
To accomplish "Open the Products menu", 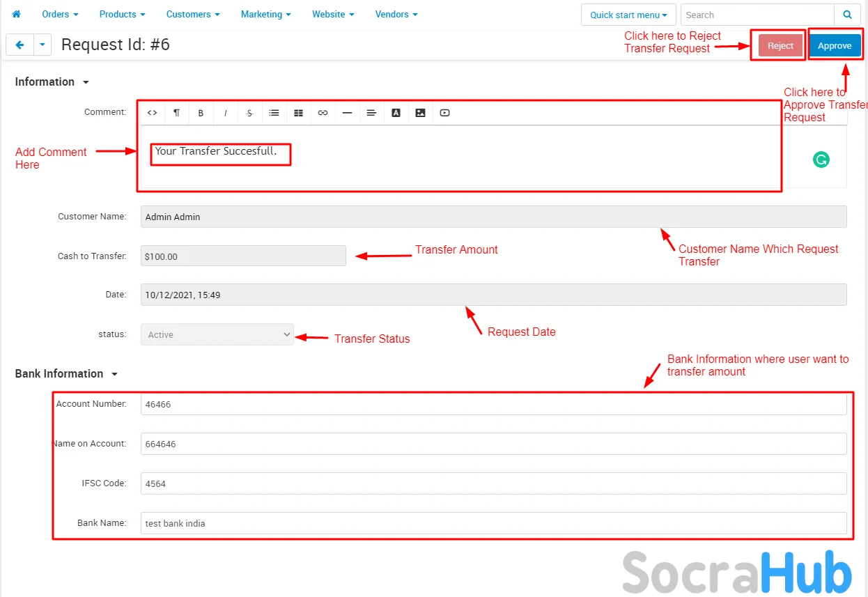I will pos(122,14).
